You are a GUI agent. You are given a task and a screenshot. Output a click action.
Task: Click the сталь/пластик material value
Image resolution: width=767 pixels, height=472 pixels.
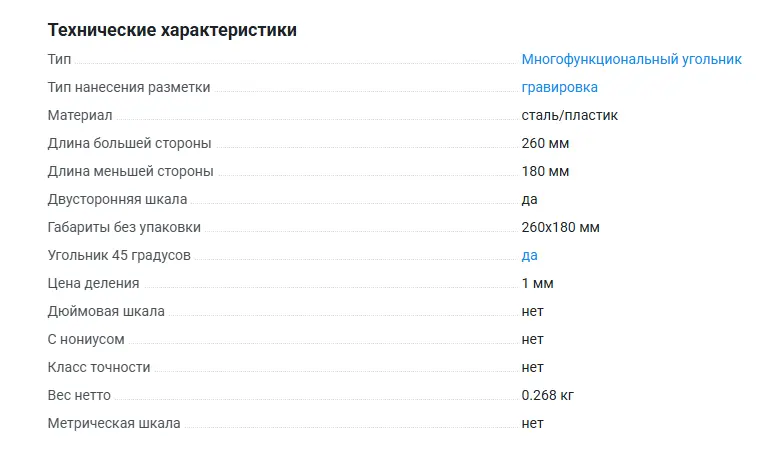[569, 116]
